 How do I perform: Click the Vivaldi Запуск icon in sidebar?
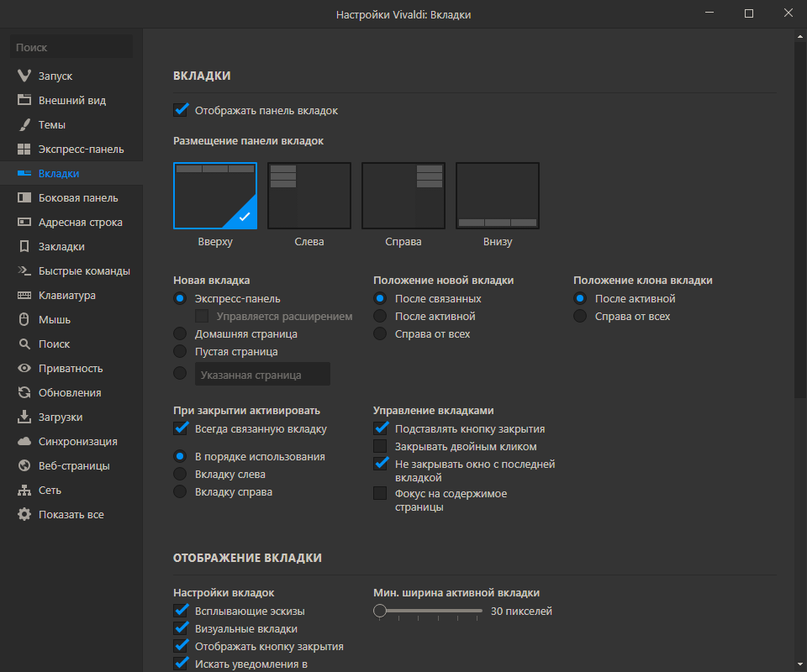pyautogui.click(x=24, y=76)
